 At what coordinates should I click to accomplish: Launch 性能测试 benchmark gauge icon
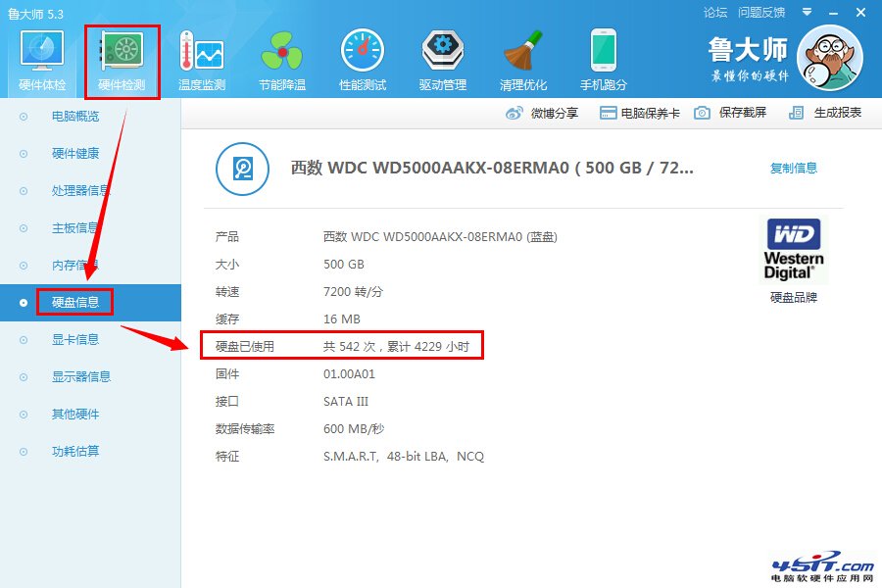click(363, 51)
